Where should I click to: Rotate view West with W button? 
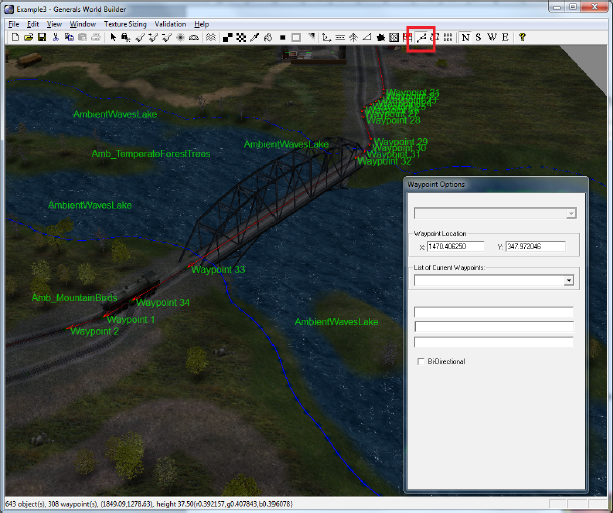pos(492,37)
